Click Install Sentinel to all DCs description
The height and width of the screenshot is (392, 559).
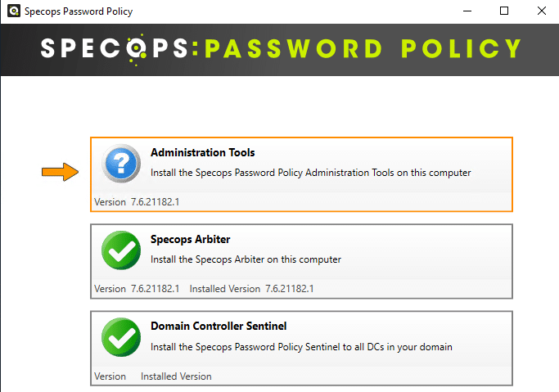tap(301, 347)
